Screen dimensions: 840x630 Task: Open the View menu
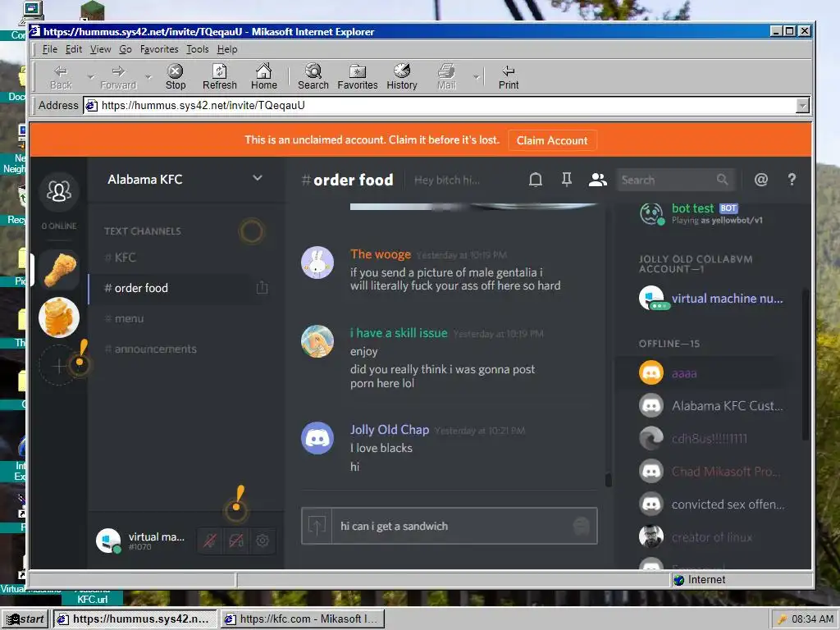pyautogui.click(x=100, y=49)
